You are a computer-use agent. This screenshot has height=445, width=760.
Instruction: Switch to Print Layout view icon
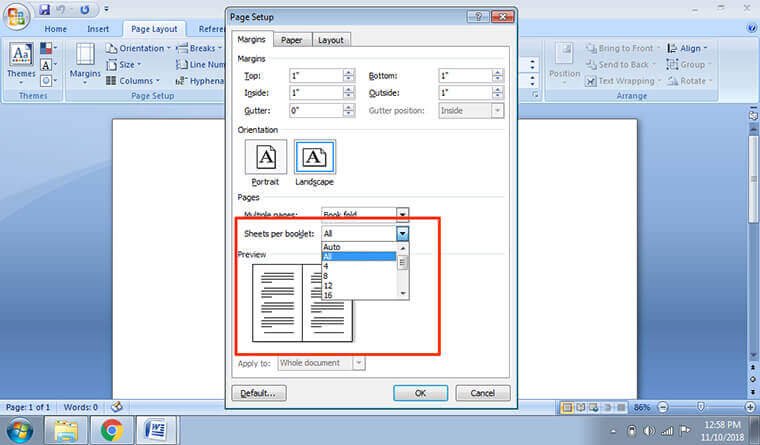point(567,407)
